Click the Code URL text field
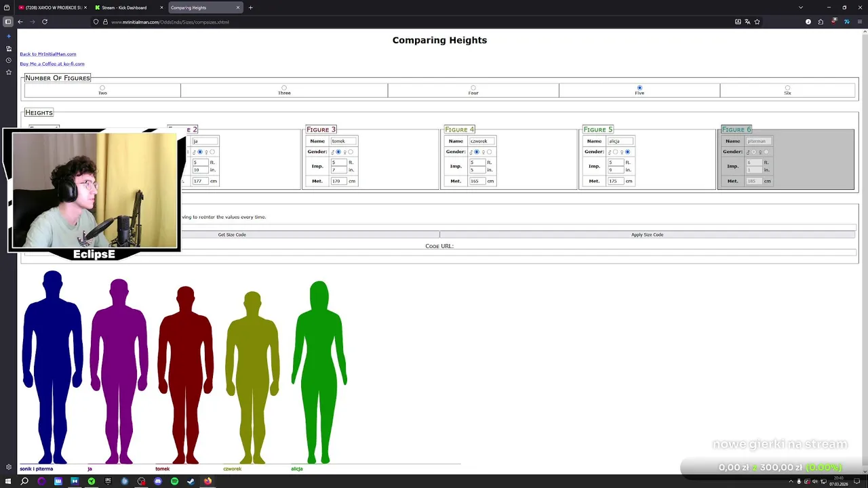The image size is (868, 488). pos(439,253)
